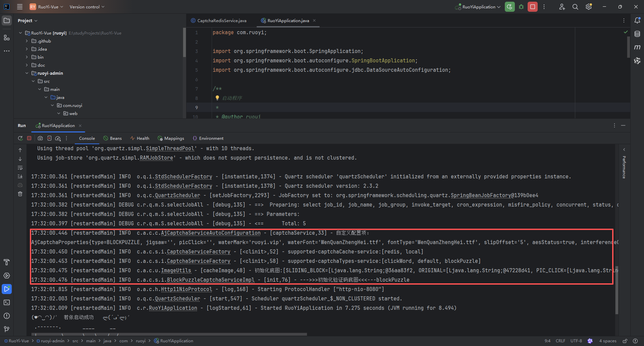Open the AI assistant icon on right bar

pyautogui.click(x=637, y=61)
